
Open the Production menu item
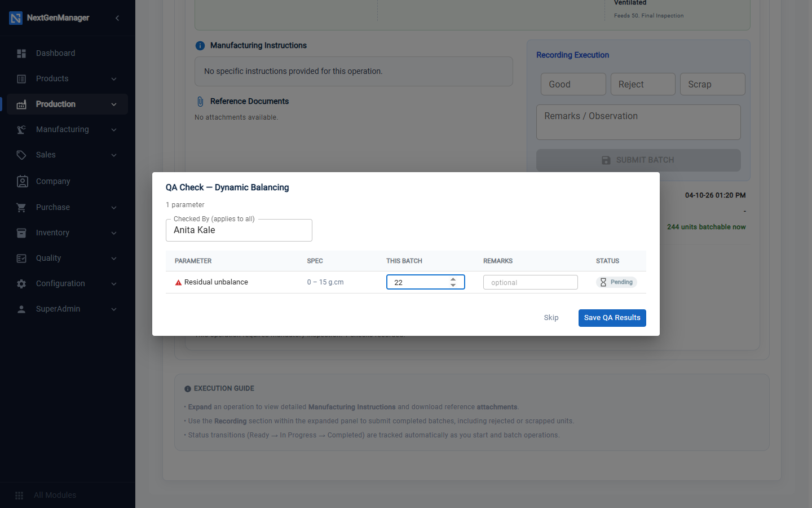point(67,104)
